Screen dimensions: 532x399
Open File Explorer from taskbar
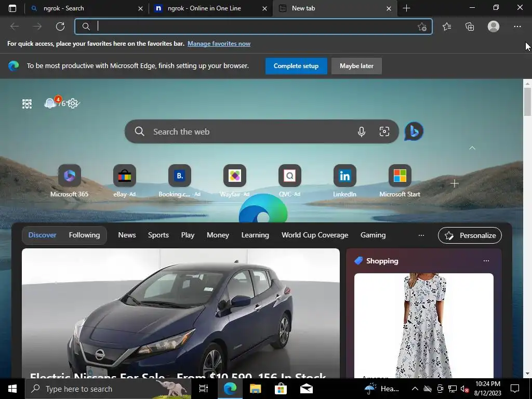(255, 389)
